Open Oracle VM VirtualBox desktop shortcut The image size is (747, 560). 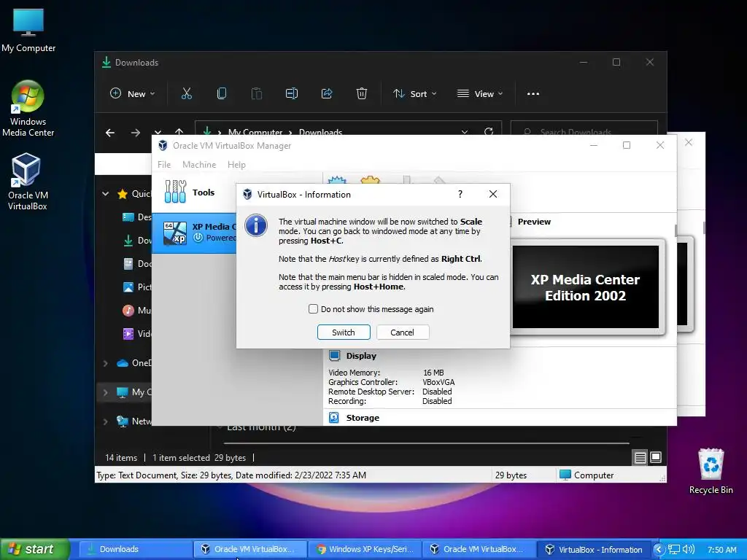click(27, 182)
